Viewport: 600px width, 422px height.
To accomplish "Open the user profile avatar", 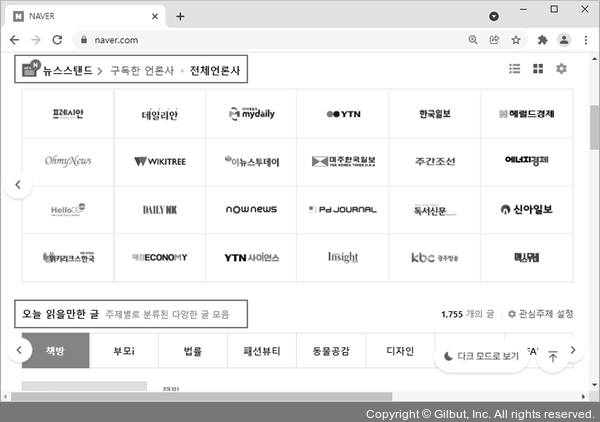I will pyautogui.click(x=564, y=40).
